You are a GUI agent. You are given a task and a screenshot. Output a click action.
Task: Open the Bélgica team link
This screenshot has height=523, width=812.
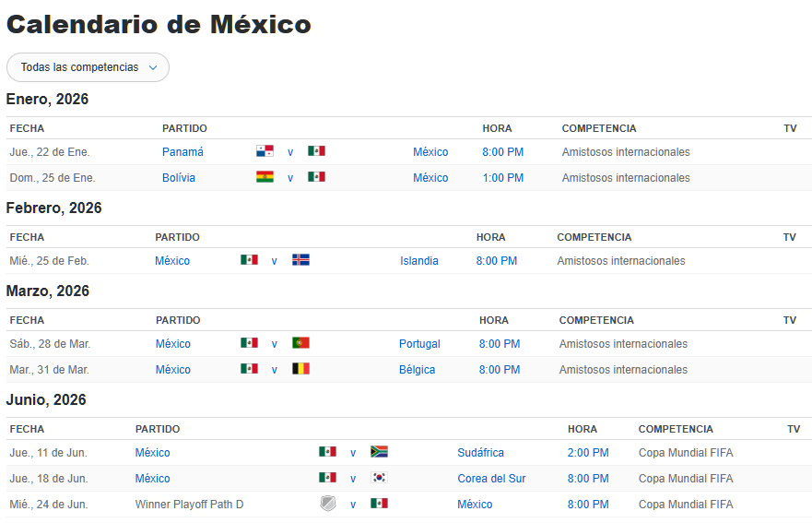[x=417, y=370]
